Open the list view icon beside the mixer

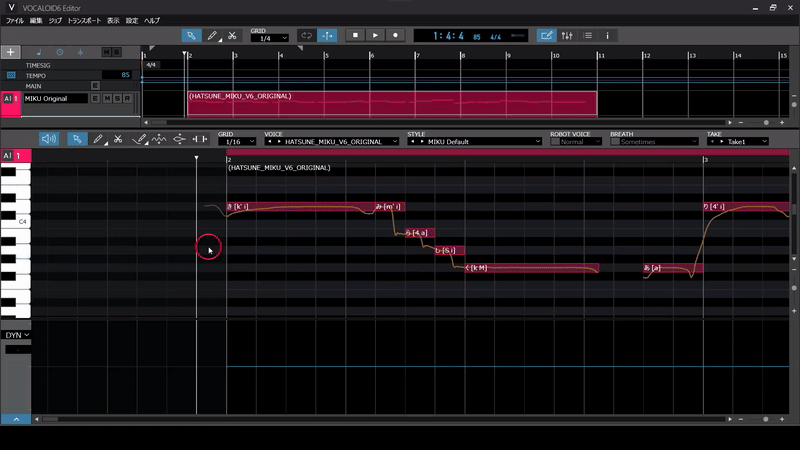pyautogui.click(x=588, y=36)
